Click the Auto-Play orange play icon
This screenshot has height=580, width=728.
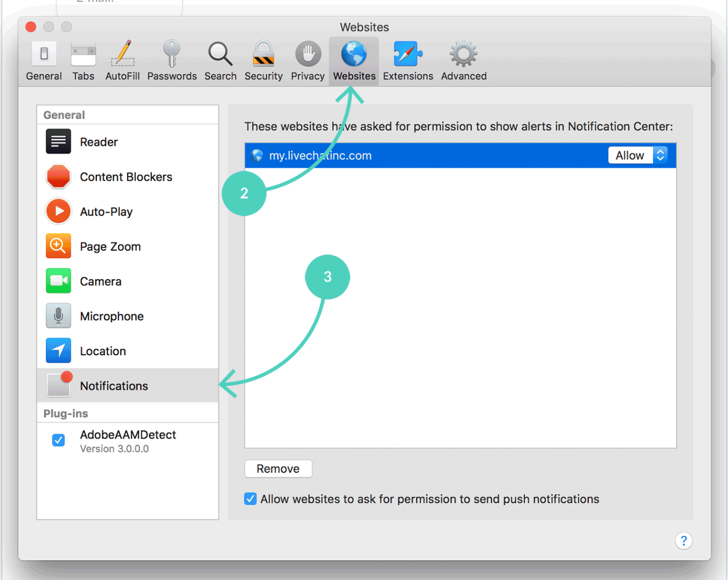click(x=58, y=211)
